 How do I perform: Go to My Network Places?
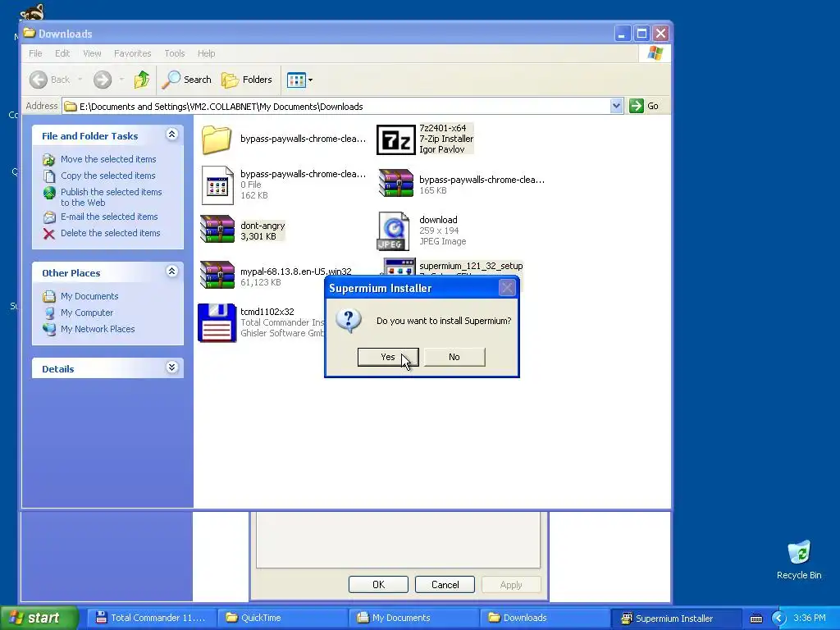point(98,329)
